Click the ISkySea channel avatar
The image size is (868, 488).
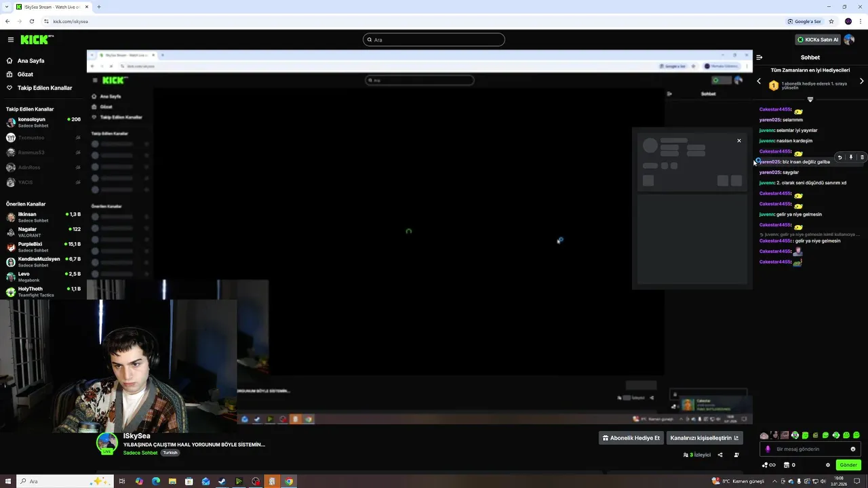106,443
